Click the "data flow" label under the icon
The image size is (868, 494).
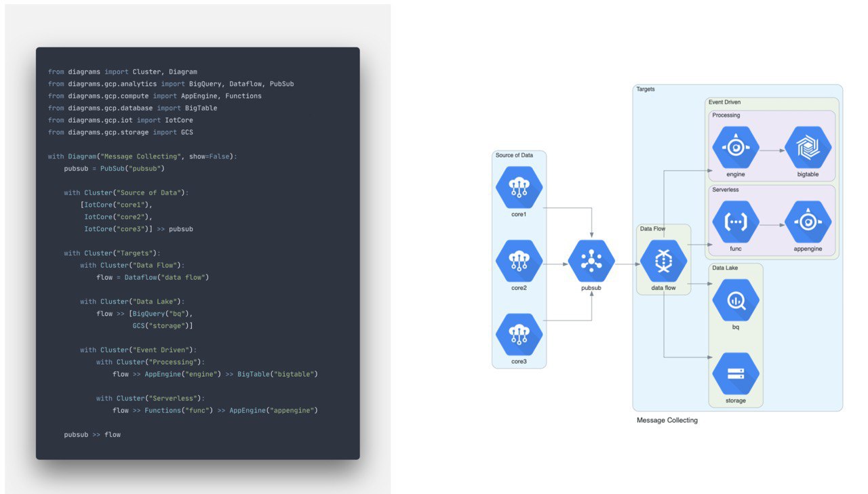(663, 288)
